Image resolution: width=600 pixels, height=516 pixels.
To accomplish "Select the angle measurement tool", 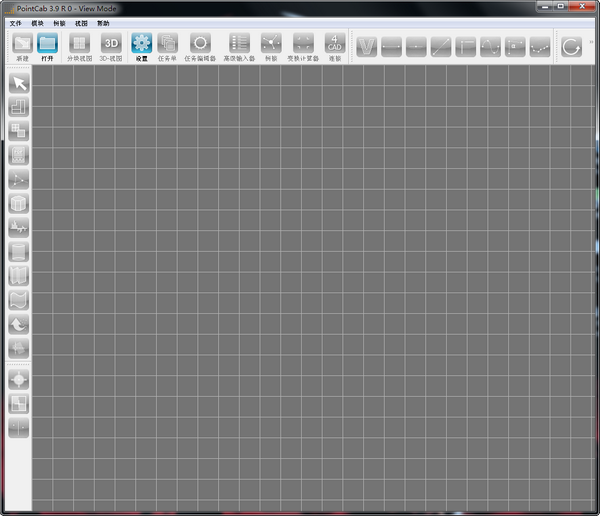I will pyautogui.click(x=515, y=47).
